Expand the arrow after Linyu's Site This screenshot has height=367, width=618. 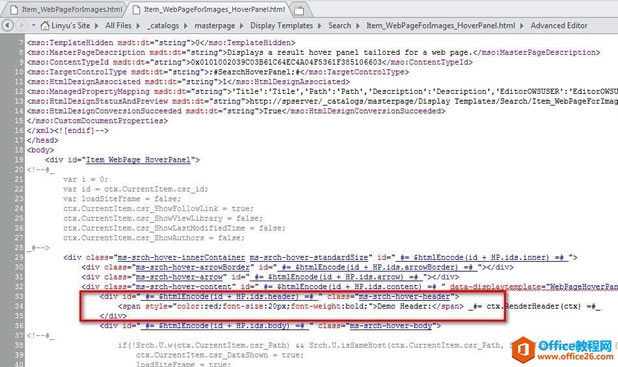[x=96, y=26]
